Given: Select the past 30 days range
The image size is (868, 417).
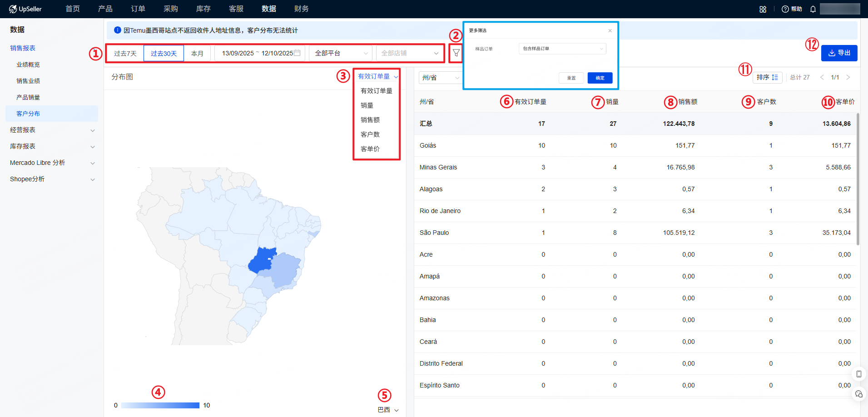Looking at the screenshot, I should [x=164, y=53].
